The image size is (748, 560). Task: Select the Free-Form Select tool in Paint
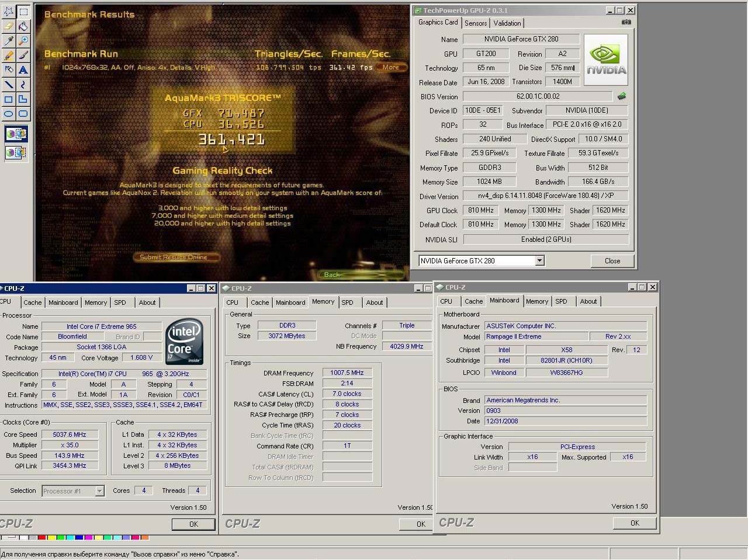(8, 11)
